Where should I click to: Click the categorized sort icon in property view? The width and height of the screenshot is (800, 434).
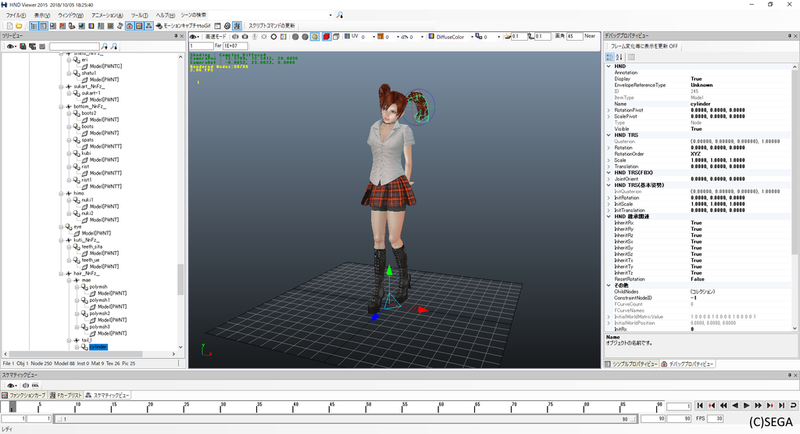coord(610,57)
